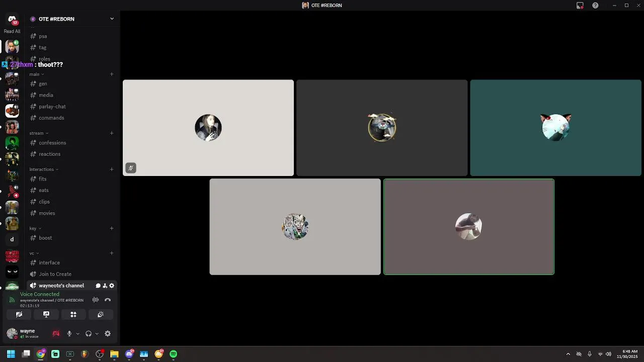Create channel in Interactions category plus
This screenshot has height=362, width=644.
point(112,169)
